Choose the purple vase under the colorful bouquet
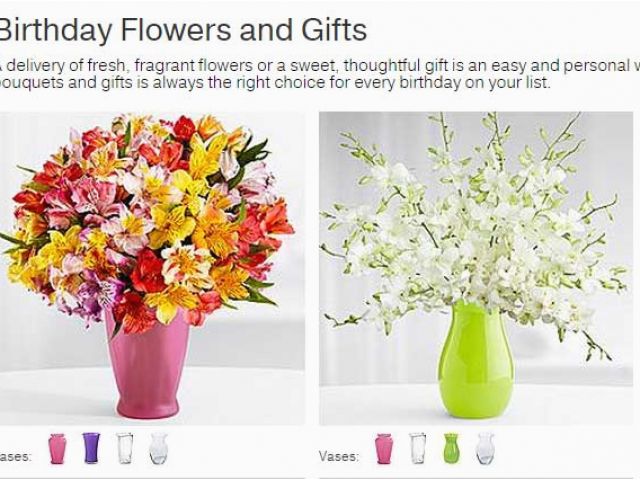Image resolution: width=640 pixels, height=480 pixels. pyautogui.click(x=91, y=448)
